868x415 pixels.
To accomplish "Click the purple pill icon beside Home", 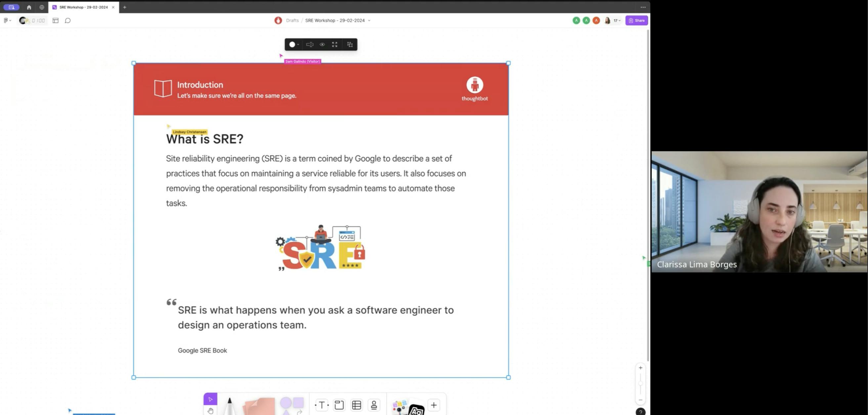I will click(x=12, y=7).
